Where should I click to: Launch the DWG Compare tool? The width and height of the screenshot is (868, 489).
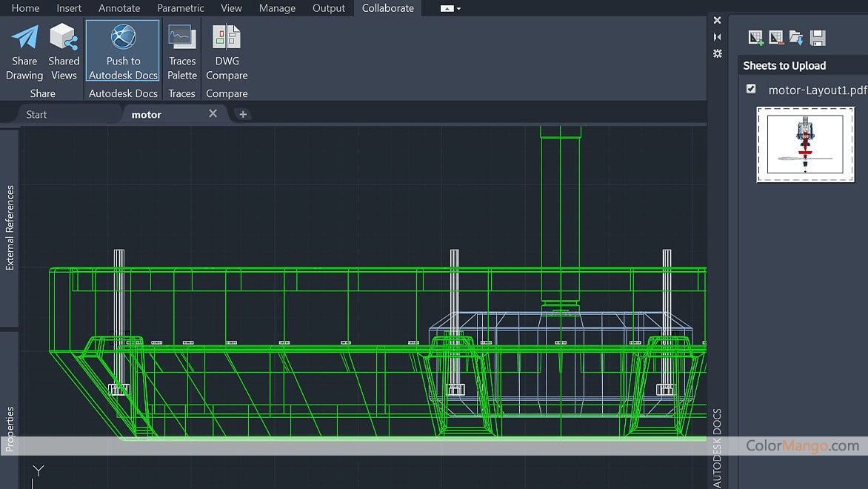tap(227, 37)
